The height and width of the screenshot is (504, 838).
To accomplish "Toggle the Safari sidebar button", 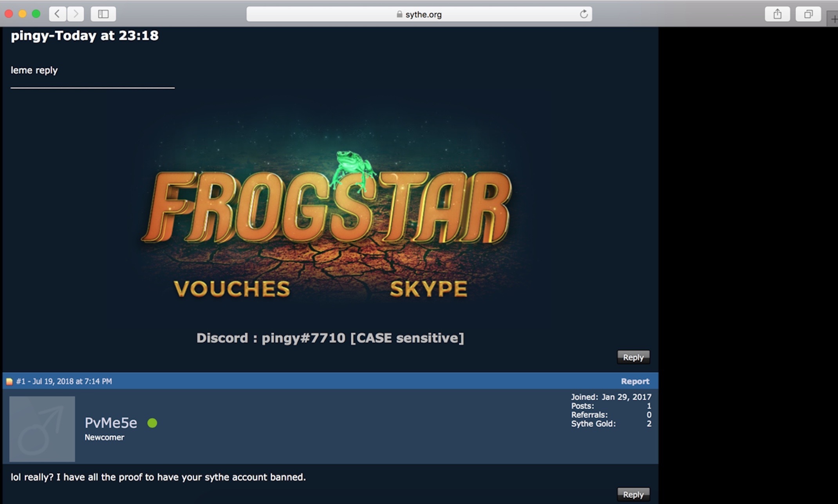I will click(x=103, y=14).
